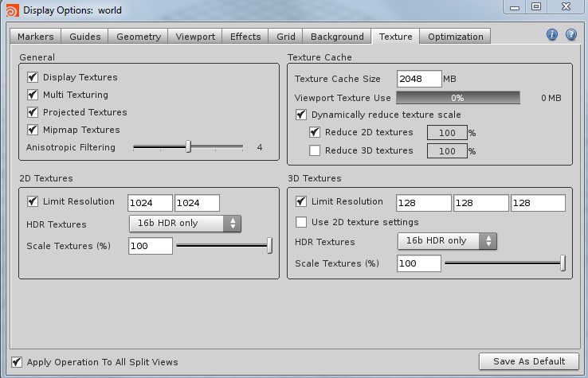
Task: Open the help question mark icon
Action: click(x=571, y=35)
